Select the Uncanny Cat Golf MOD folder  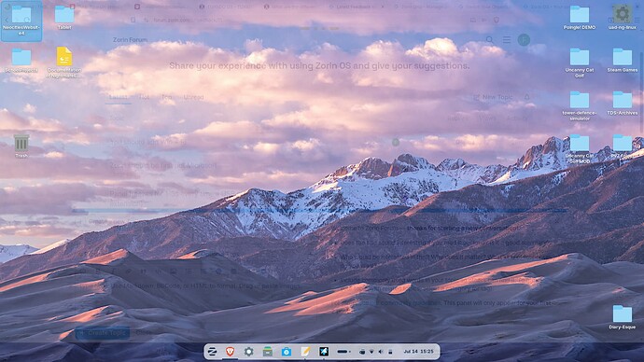[580, 149]
